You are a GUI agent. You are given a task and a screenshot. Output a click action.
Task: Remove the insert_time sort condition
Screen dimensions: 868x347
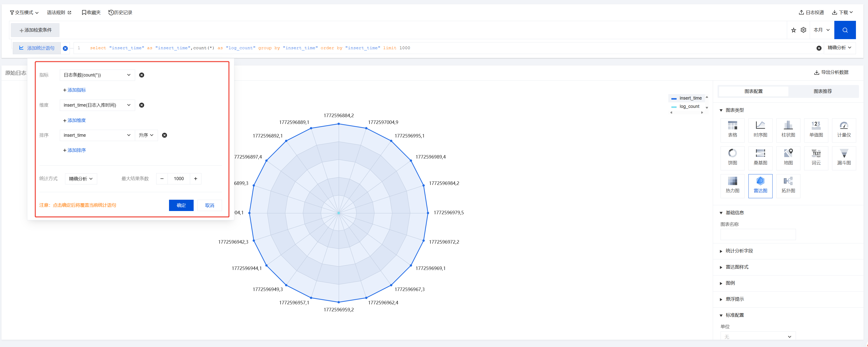pos(165,135)
